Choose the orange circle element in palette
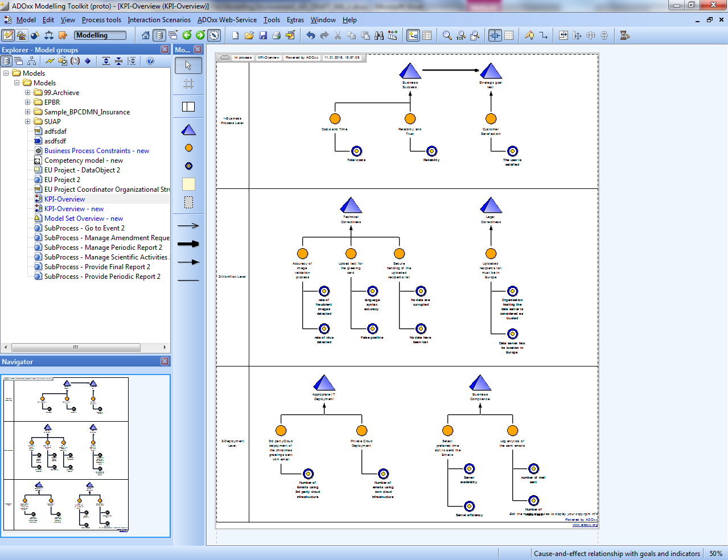Screen dimensions: 728x560 (189, 148)
